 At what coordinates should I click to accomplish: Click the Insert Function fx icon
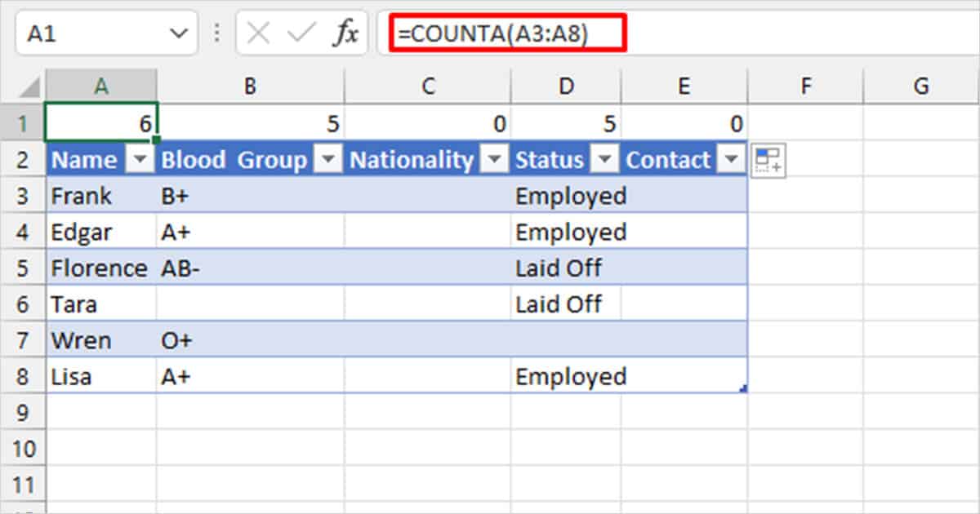tap(345, 33)
